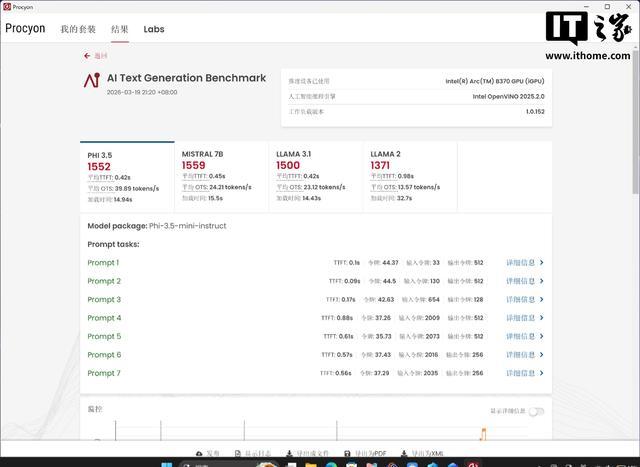
Task: Expand details chevron for Prompt 4
Action: click(x=542, y=318)
